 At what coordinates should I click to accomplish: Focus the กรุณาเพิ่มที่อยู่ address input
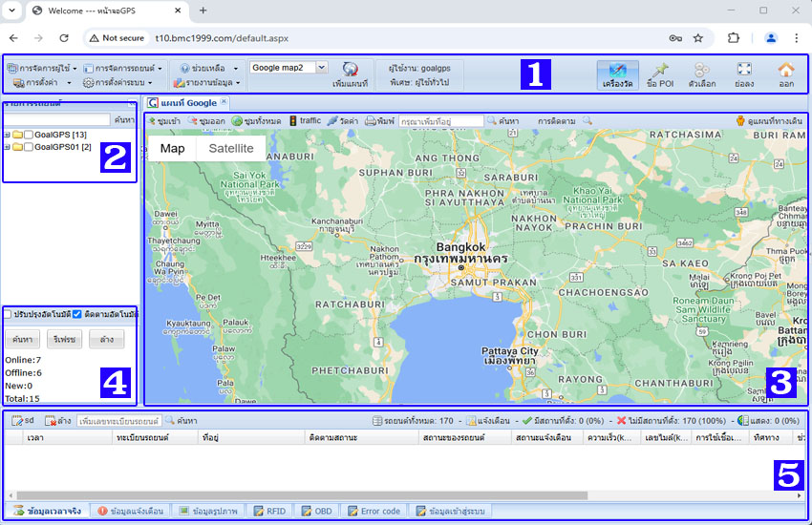coord(440,121)
